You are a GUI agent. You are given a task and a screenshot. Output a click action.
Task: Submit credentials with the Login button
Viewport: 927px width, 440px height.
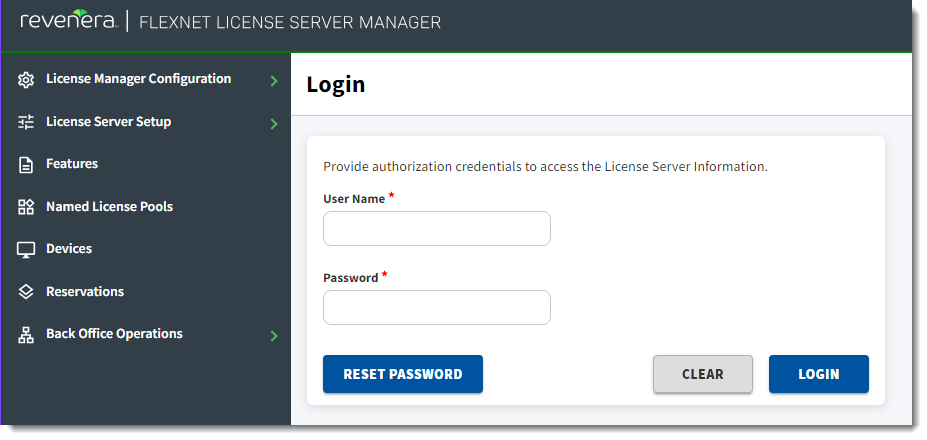[818, 374]
